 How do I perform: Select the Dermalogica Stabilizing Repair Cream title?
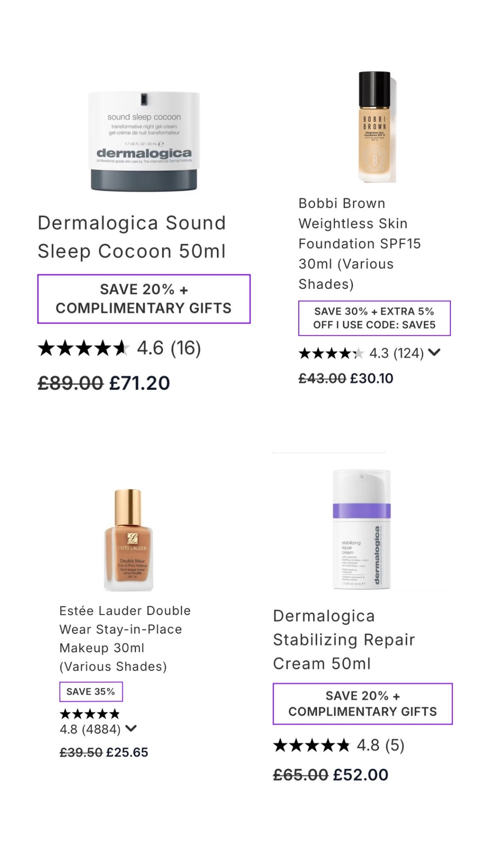click(344, 644)
